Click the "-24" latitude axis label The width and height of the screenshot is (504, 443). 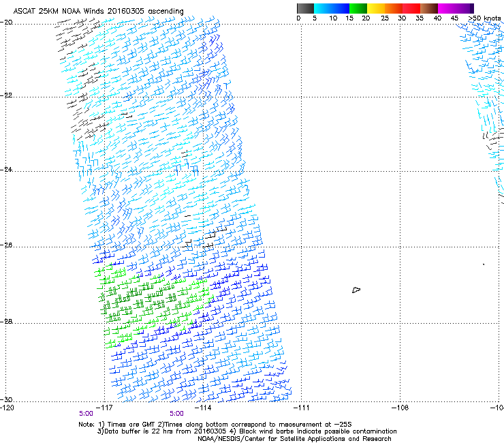(x=6, y=170)
